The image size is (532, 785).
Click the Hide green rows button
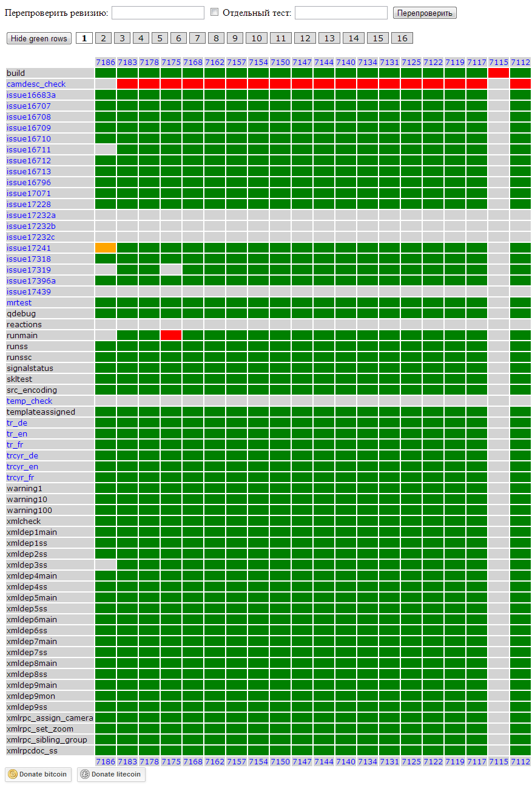click(39, 38)
